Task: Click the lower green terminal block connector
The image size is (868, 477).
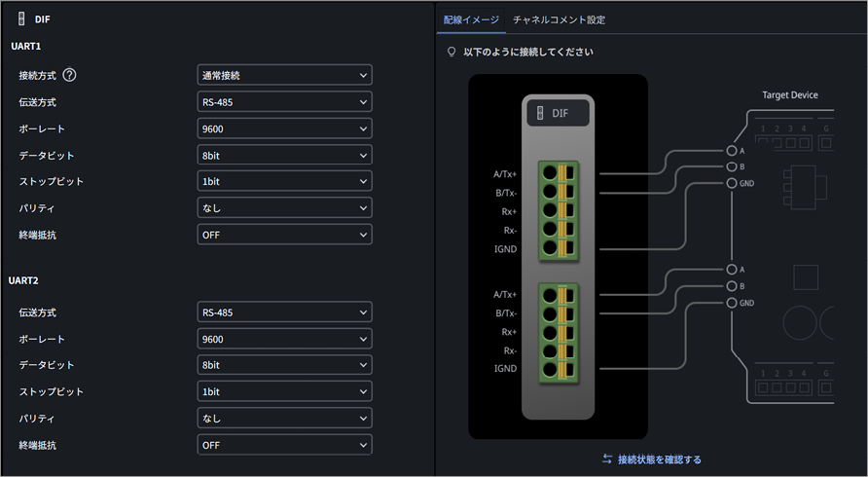Action: (x=558, y=333)
